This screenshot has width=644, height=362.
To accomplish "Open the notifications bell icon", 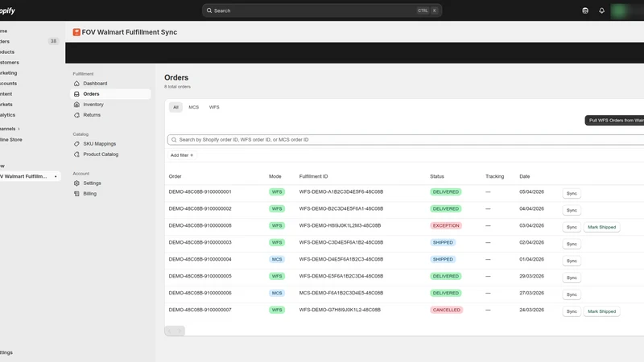I will 601,10.
